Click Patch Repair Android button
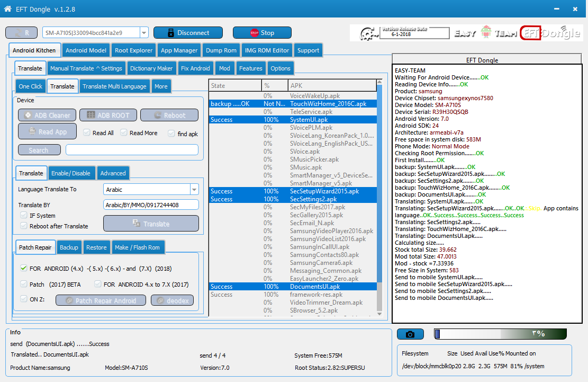 101,300
